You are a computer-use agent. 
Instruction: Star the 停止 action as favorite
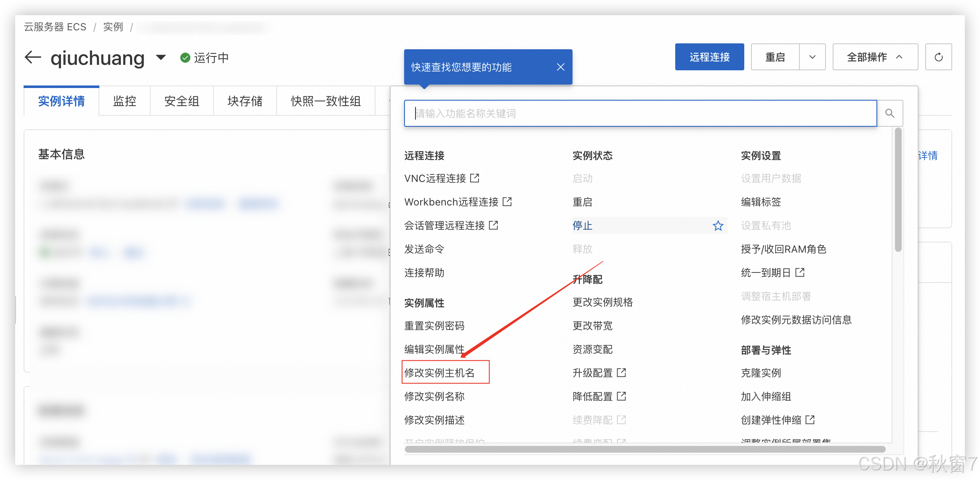click(x=718, y=226)
